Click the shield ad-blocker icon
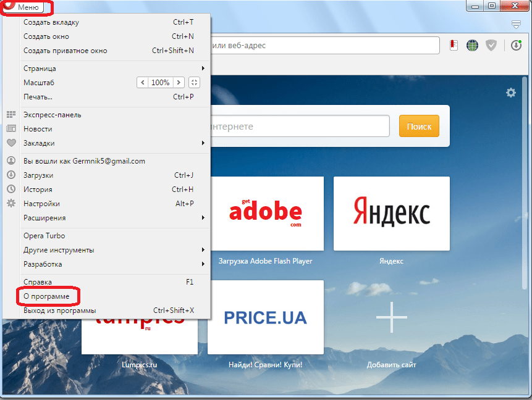 491,45
